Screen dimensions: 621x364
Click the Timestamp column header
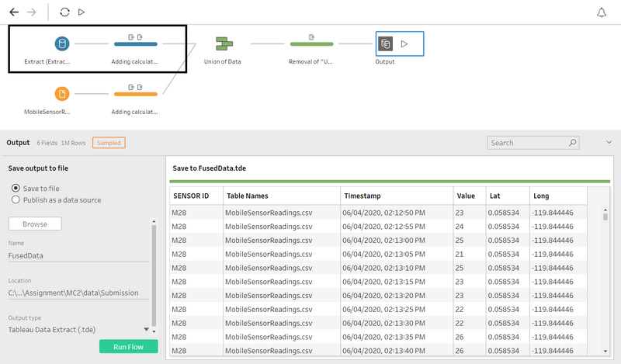[x=397, y=196]
